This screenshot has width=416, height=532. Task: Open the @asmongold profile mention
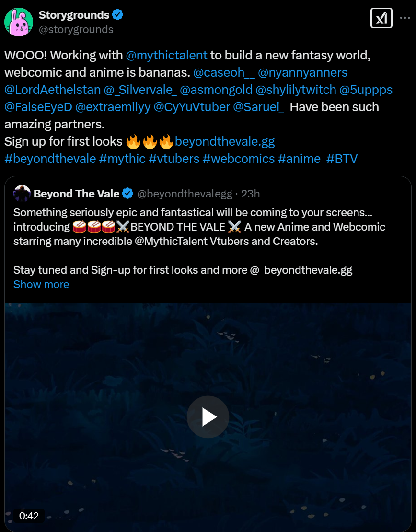216,90
